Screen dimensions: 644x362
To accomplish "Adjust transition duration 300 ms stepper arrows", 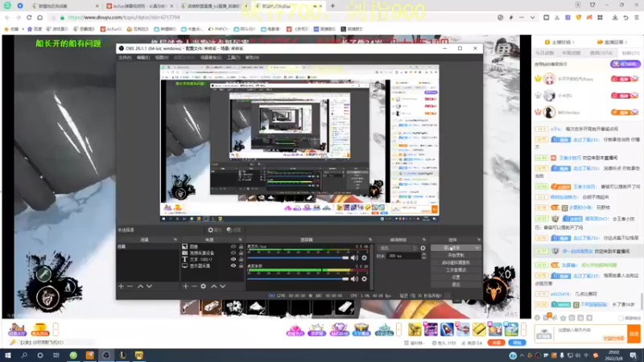I will [424, 256].
